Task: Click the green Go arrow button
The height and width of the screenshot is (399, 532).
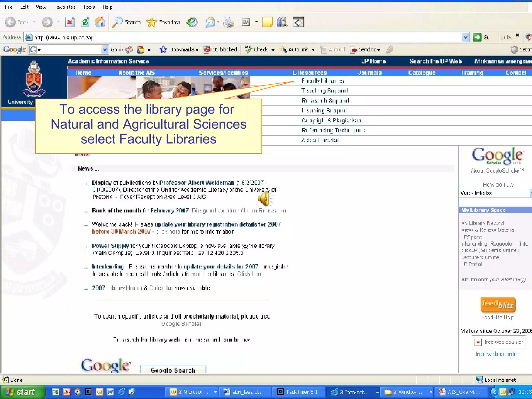Action: 477,37
